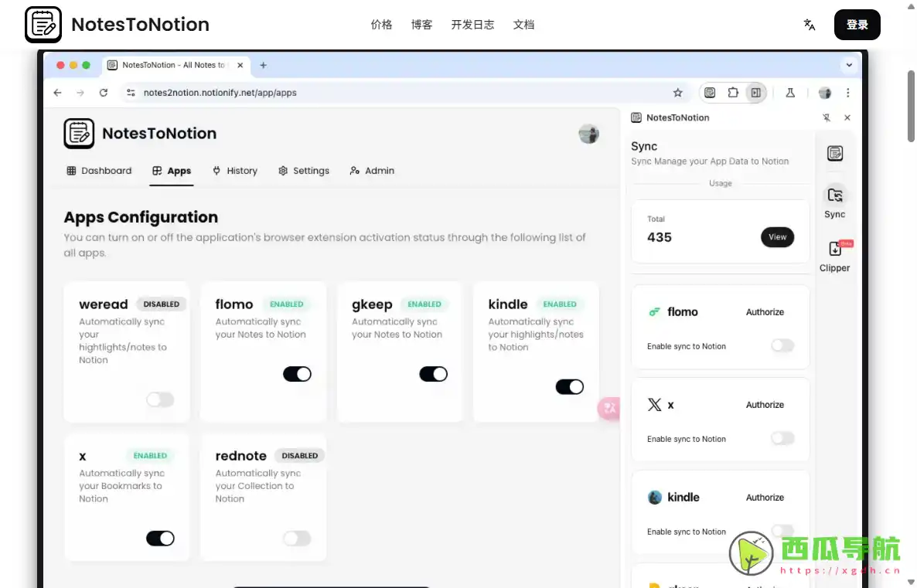Click the X logo in Sync panel
The height and width of the screenshot is (588, 917).
click(x=654, y=404)
